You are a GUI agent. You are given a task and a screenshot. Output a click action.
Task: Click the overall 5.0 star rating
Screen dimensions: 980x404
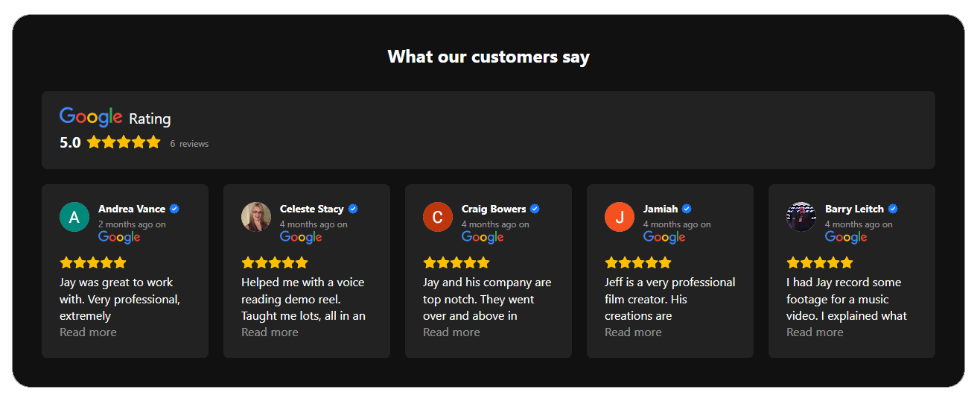pyautogui.click(x=124, y=142)
